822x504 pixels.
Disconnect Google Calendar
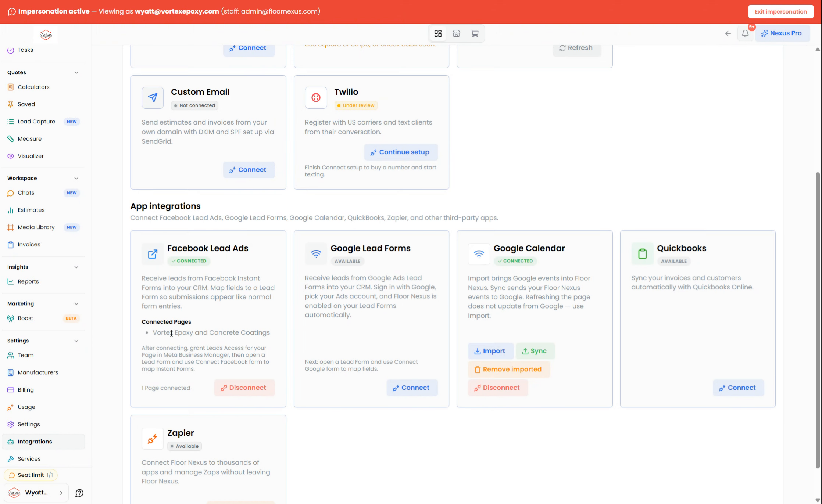pyautogui.click(x=498, y=388)
